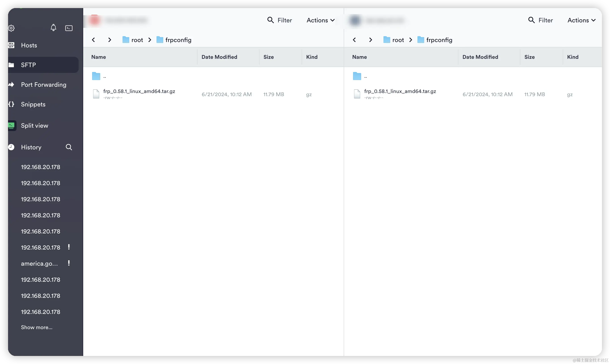
Task: Open the Split view tab
Action: (34, 126)
